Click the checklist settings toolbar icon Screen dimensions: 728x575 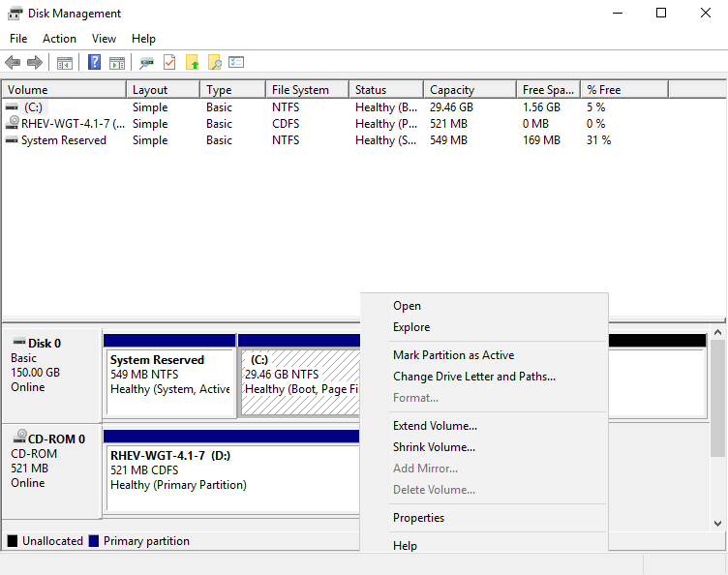236,63
